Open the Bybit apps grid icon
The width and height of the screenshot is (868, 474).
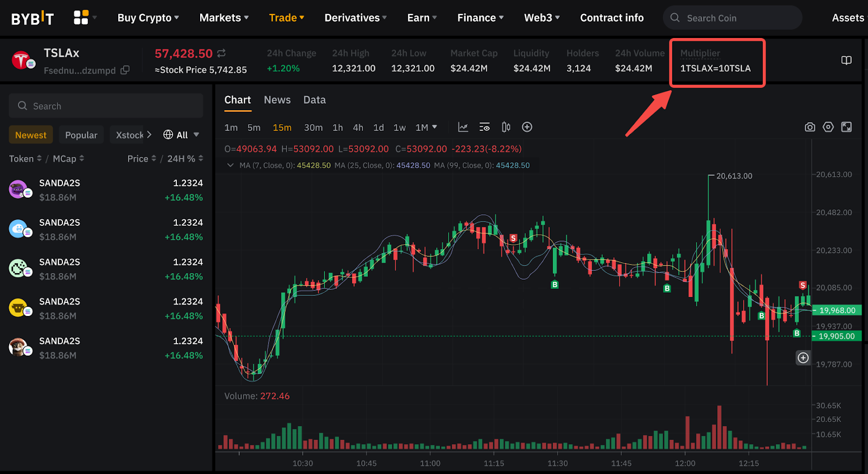(x=81, y=18)
